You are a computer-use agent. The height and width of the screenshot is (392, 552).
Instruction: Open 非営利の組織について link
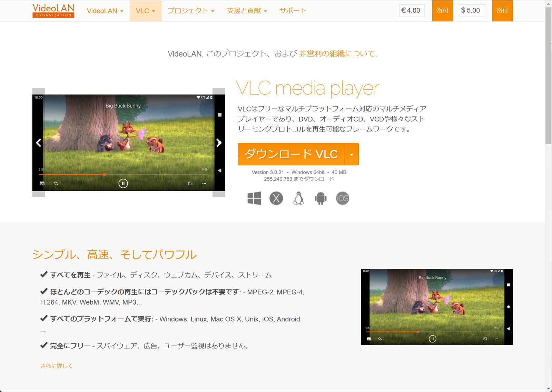(x=338, y=53)
